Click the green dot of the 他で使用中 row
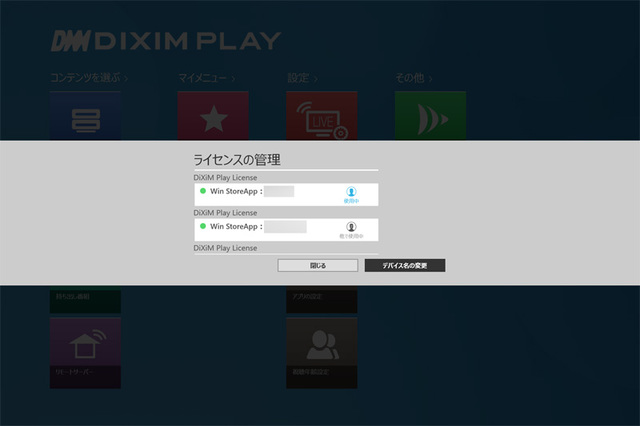Screen dimensions: 640x426 click(x=203, y=226)
